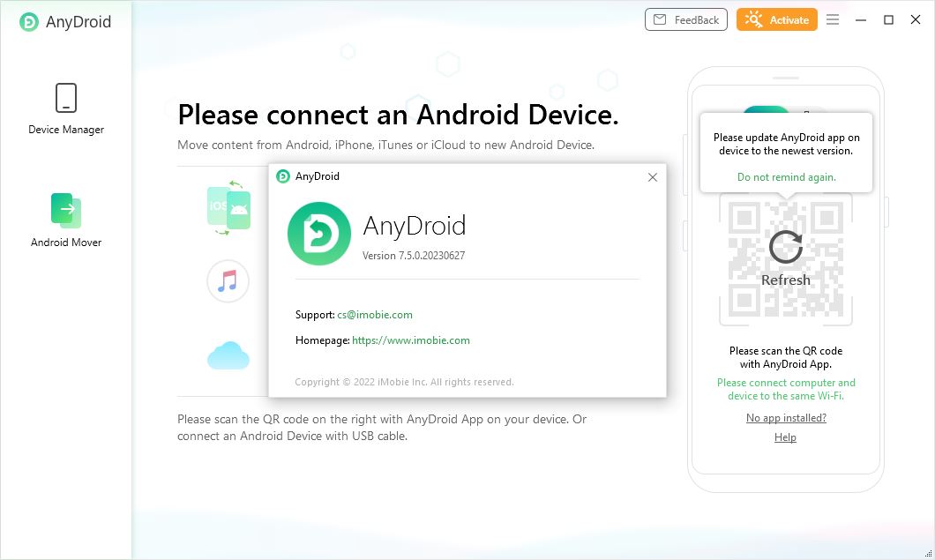Click the window resize grip

coord(928,554)
